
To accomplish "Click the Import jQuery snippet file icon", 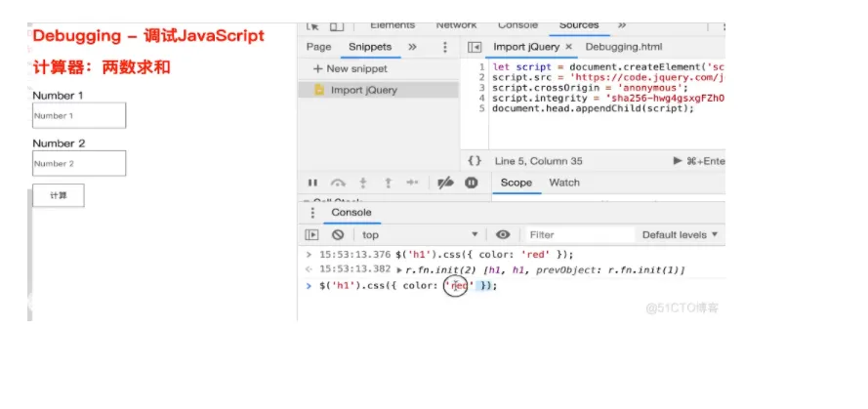I will click(x=319, y=90).
